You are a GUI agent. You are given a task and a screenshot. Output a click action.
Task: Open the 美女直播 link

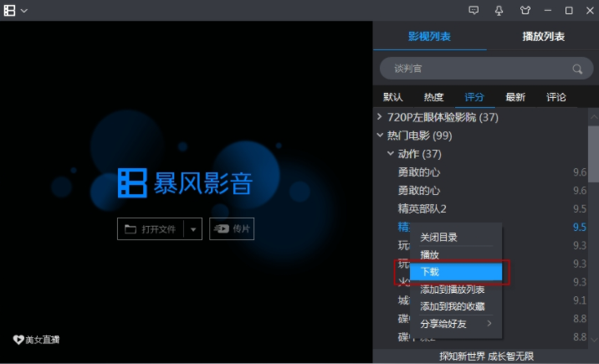point(43,340)
